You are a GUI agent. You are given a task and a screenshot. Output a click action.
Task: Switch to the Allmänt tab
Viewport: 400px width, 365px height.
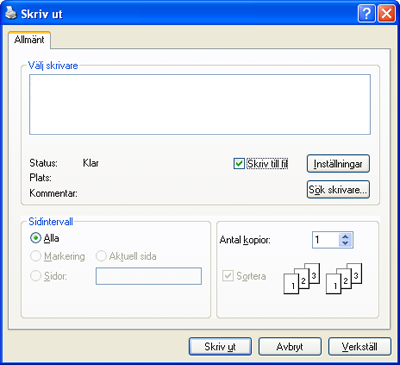29,40
